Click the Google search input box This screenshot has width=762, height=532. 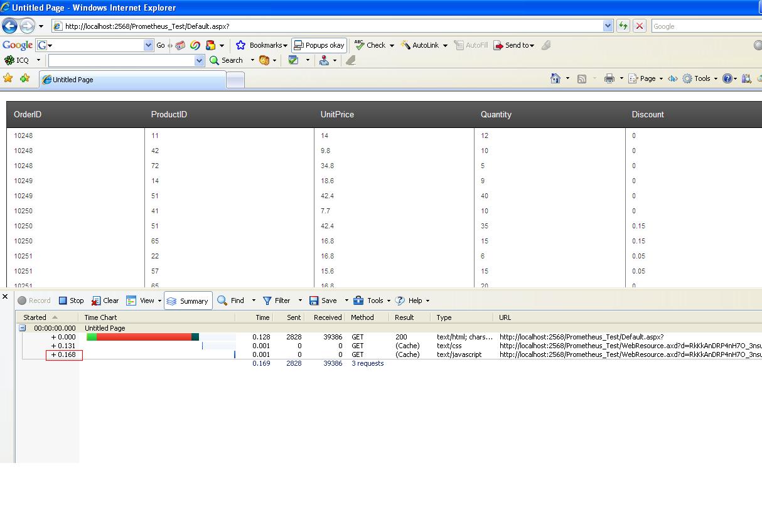pyautogui.click(x=706, y=26)
